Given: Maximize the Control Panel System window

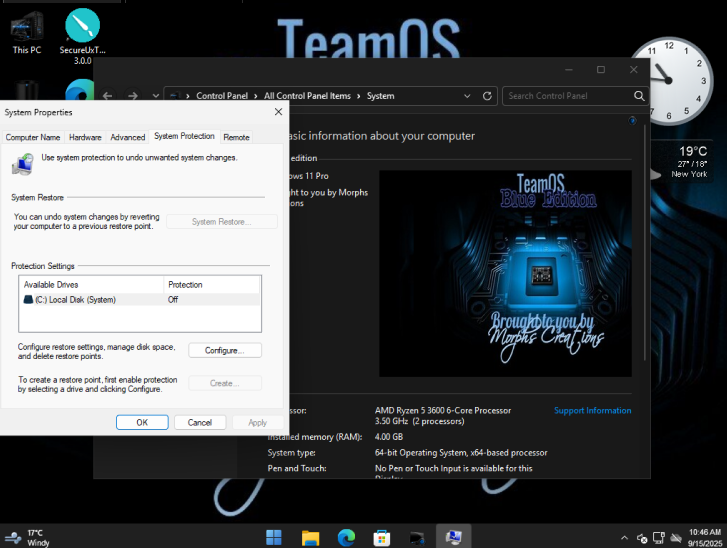Looking at the screenshot, I should coord(601,70).
